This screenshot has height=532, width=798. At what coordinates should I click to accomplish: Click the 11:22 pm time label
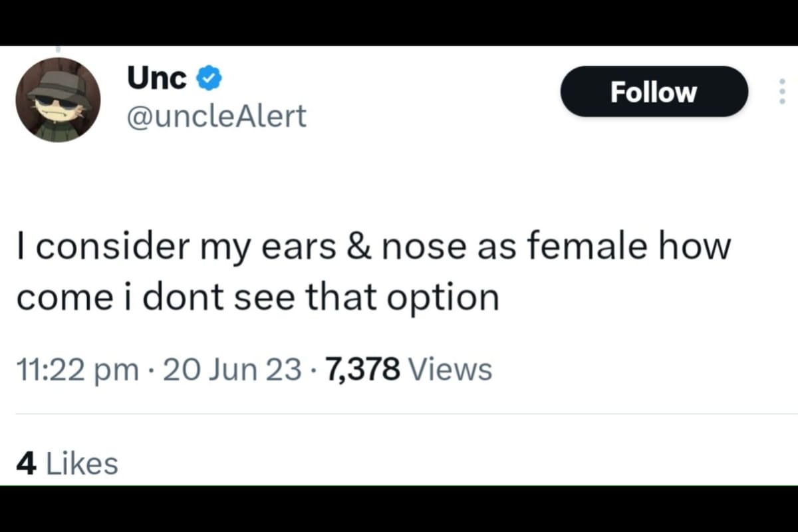75,368
